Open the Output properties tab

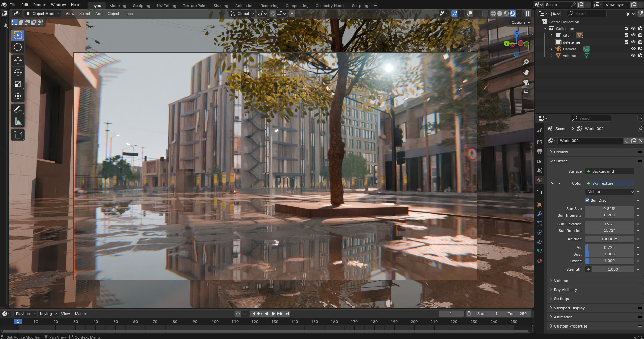pos(540,152)
